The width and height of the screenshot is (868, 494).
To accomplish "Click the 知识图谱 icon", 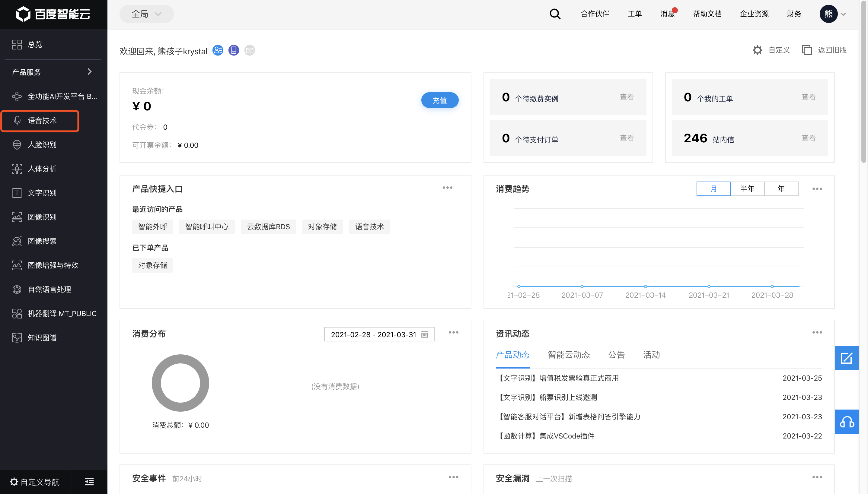I will tap(17, 337).
